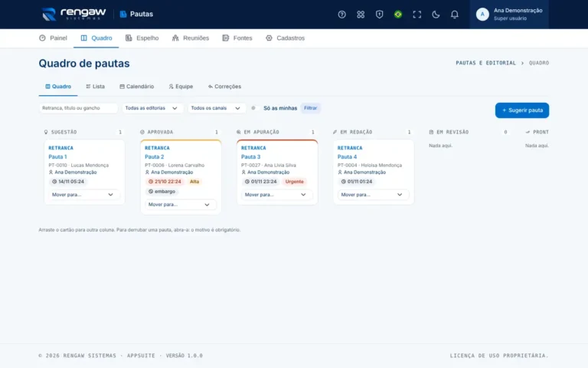Click the Brazil flag language icon
The height and width of the screenshot is (368, 588).
pyautogui.click(x=398, y=15)
